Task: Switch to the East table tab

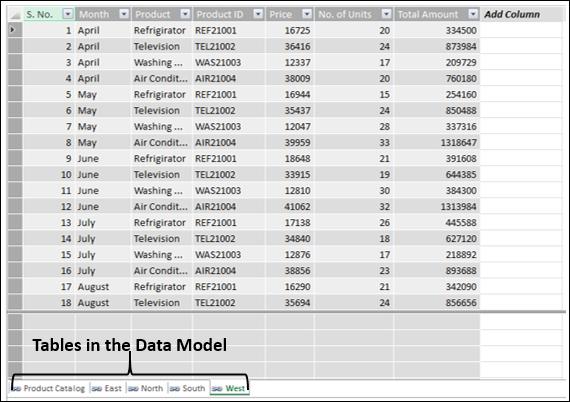Action: (107, 388)
